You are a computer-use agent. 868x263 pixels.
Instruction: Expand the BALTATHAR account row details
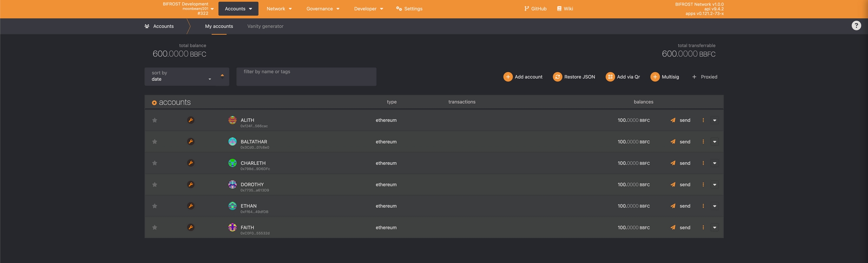pyautogui.click(x=714, y=142)
